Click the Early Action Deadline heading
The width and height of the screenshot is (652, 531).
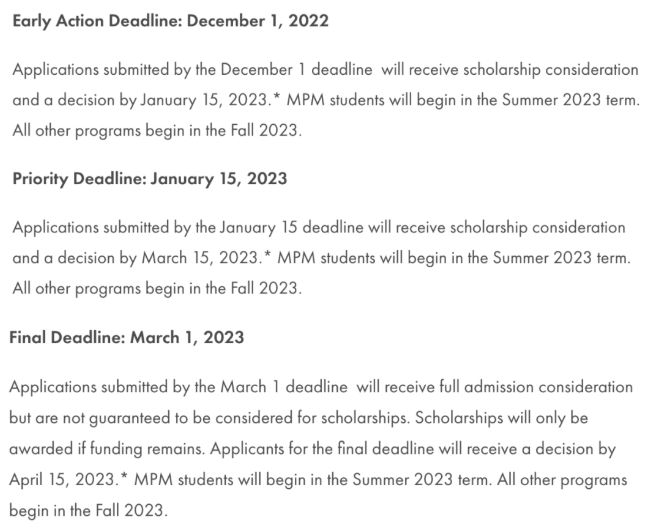[170, 20]
